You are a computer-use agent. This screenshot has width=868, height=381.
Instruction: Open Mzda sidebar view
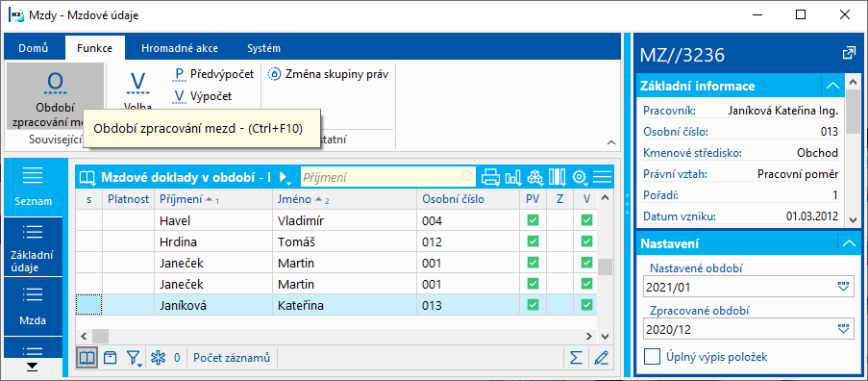33,306
